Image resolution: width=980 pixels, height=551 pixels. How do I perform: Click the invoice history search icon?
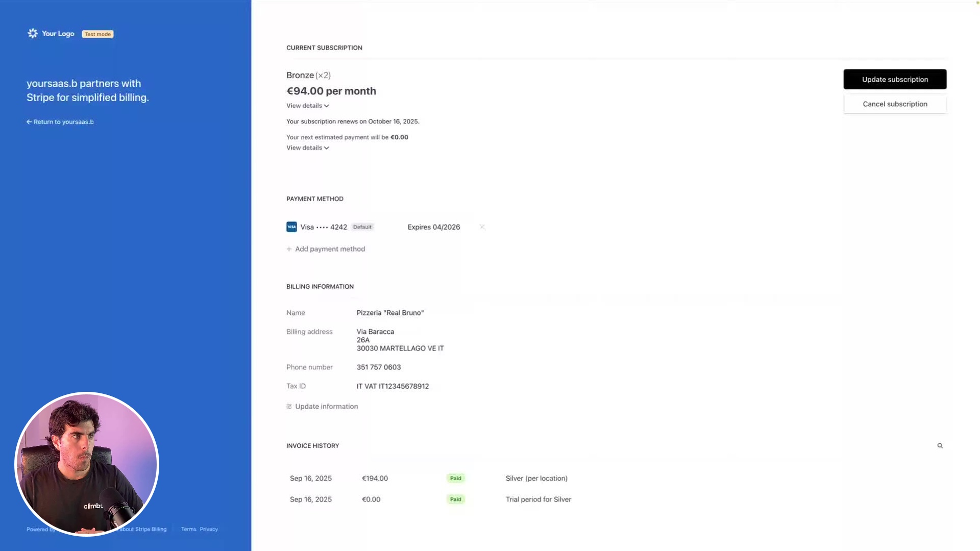click(940, 446)
